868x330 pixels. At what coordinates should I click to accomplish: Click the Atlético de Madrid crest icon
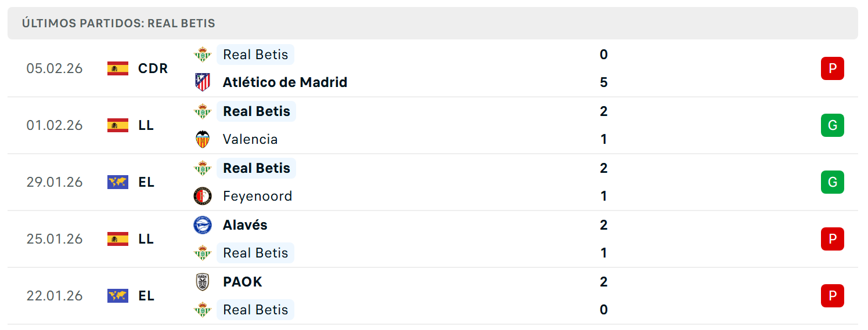click(x=203, y=82)
